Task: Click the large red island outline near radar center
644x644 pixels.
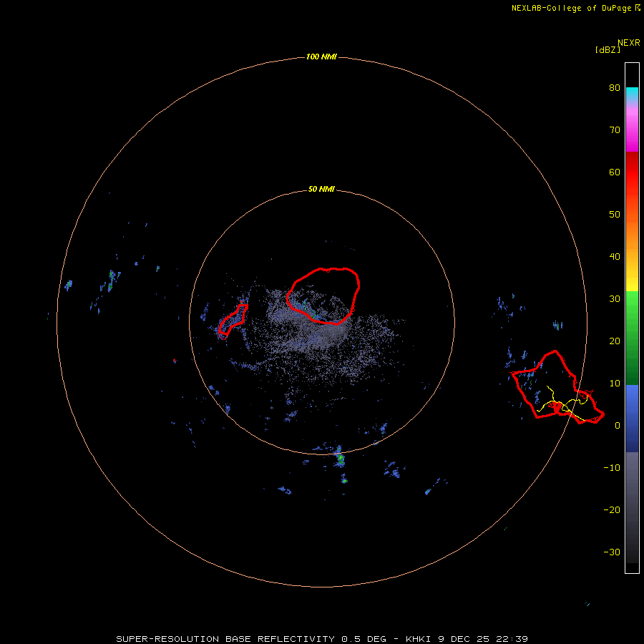Action: pos(323,296)
